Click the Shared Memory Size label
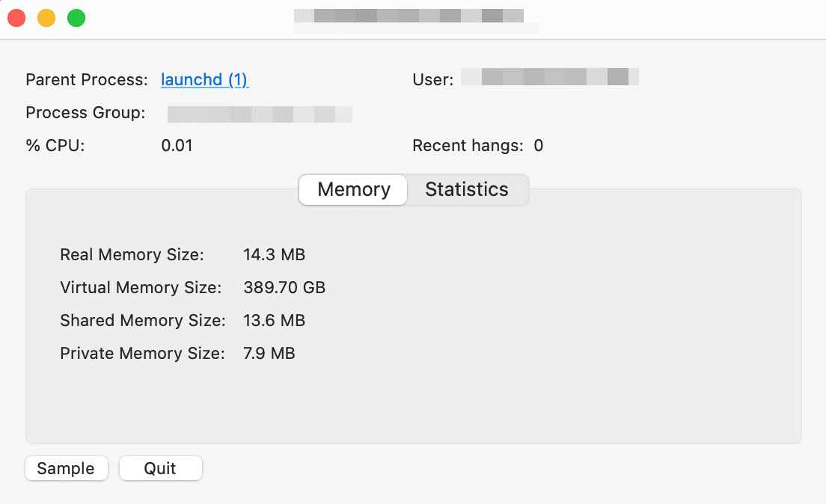This screenshot has height=504, width=826. pyautogui.click(x=142, y=321)
